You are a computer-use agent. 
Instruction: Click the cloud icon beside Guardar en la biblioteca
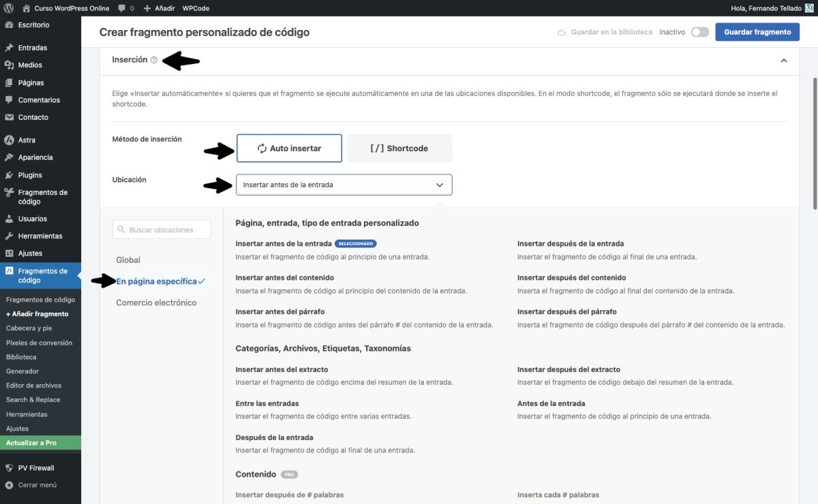(x=562, y=32)
